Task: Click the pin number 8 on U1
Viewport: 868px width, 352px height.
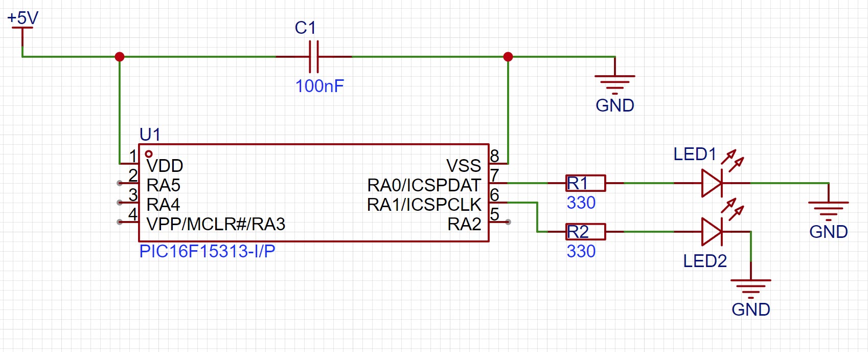Action: coord(494,156)
